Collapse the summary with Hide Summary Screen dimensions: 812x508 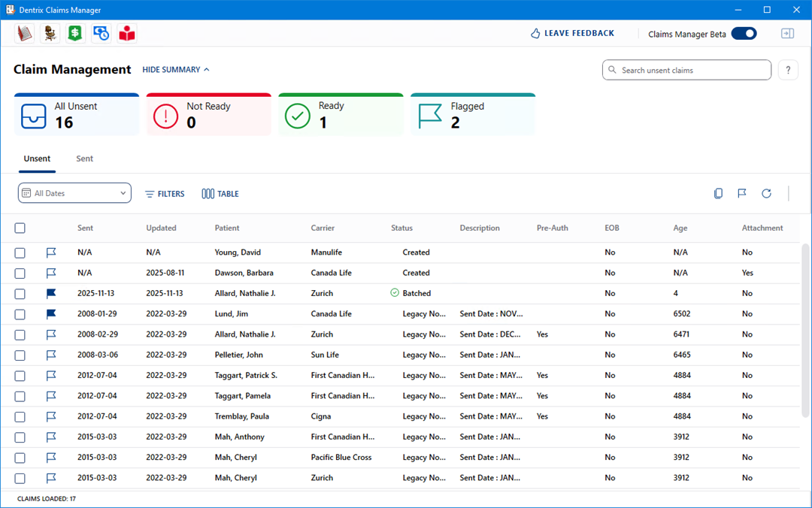tap(176, 70)
